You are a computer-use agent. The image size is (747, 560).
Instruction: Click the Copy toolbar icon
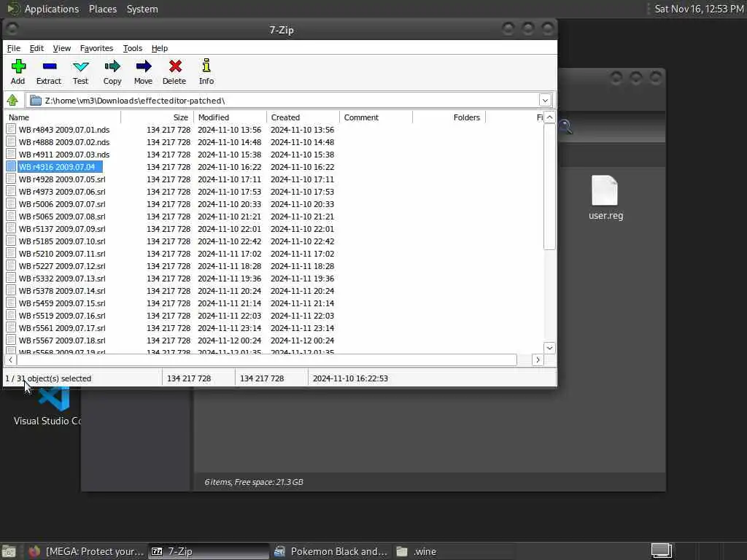(x=112, y=66)
